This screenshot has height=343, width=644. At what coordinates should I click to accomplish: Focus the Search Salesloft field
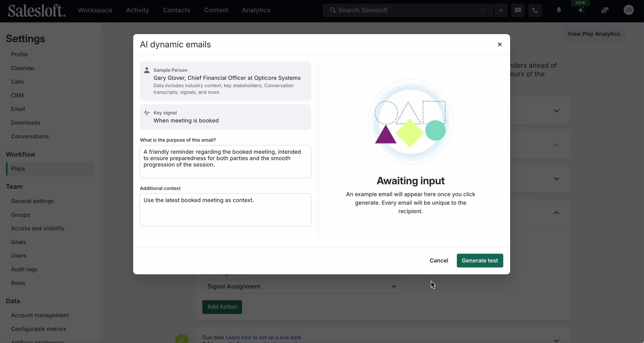[x=408, y=10]
